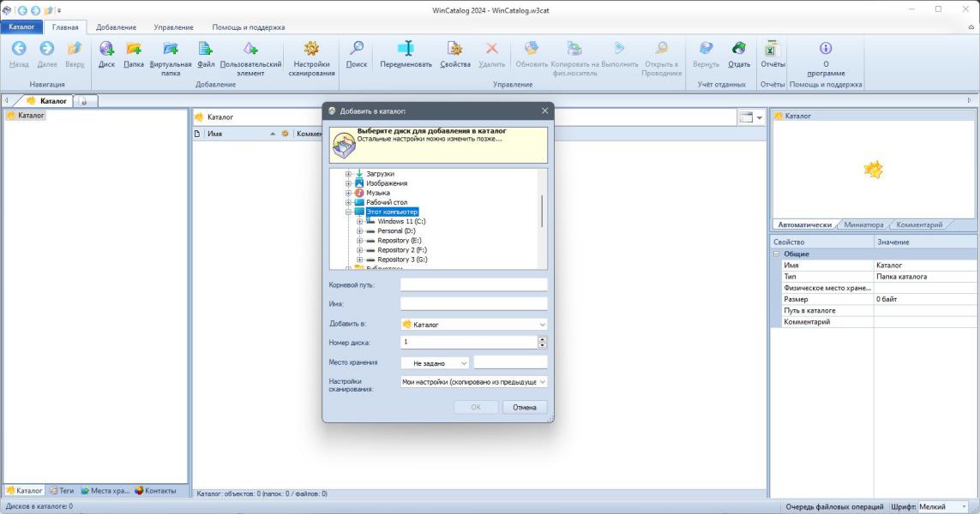The image size is (980, 514).
Task: Collapse the Этот компьютер tree node
Action: coord(349,212)
